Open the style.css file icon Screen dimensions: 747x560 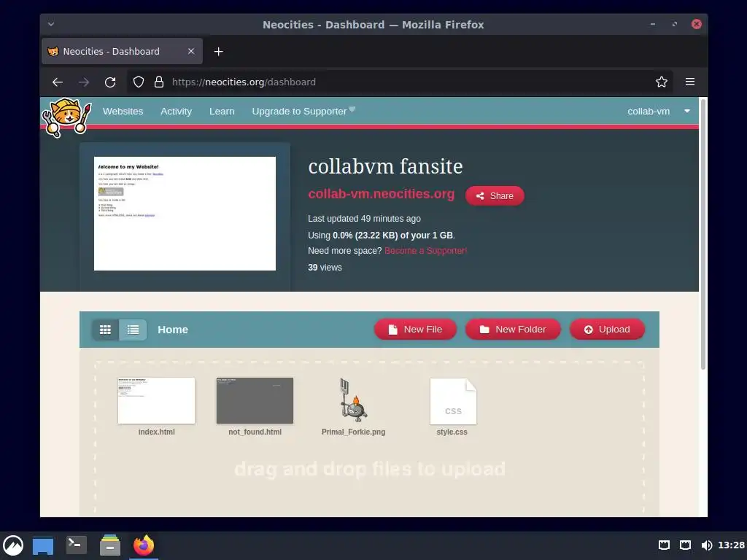coord(453,401)
